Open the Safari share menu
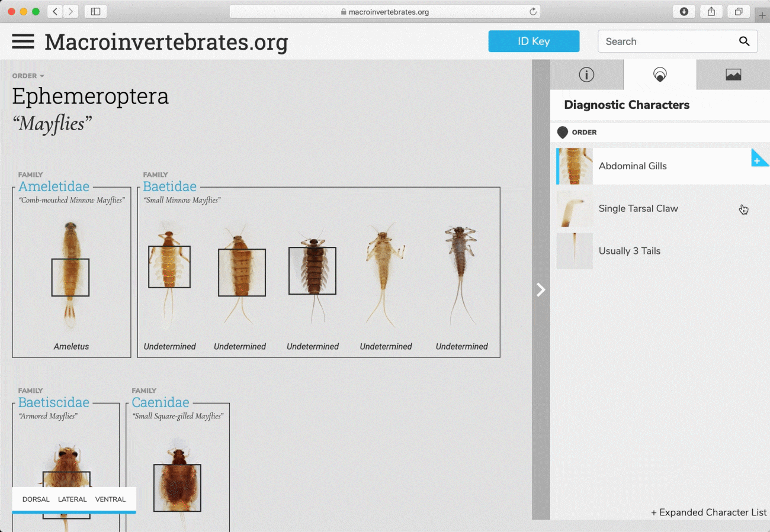The height and width of the screenshot is (532, 770). click(x=711, y=11)
